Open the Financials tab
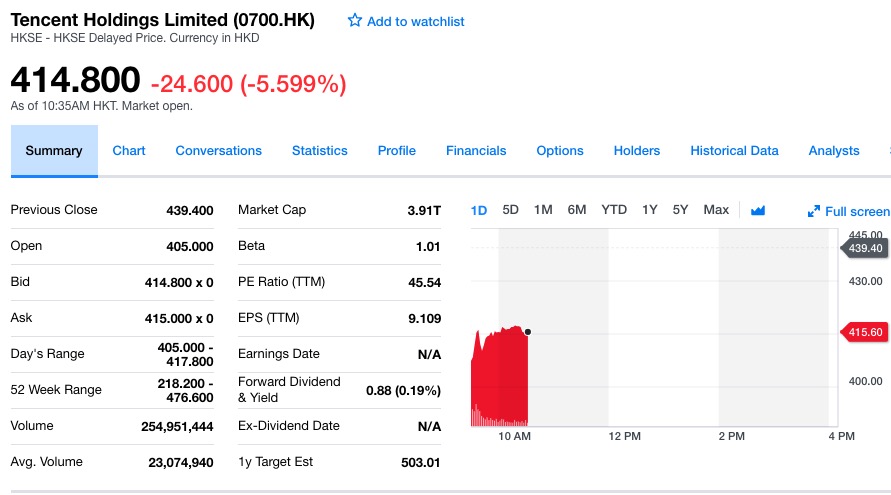 (x=476, y=151)
